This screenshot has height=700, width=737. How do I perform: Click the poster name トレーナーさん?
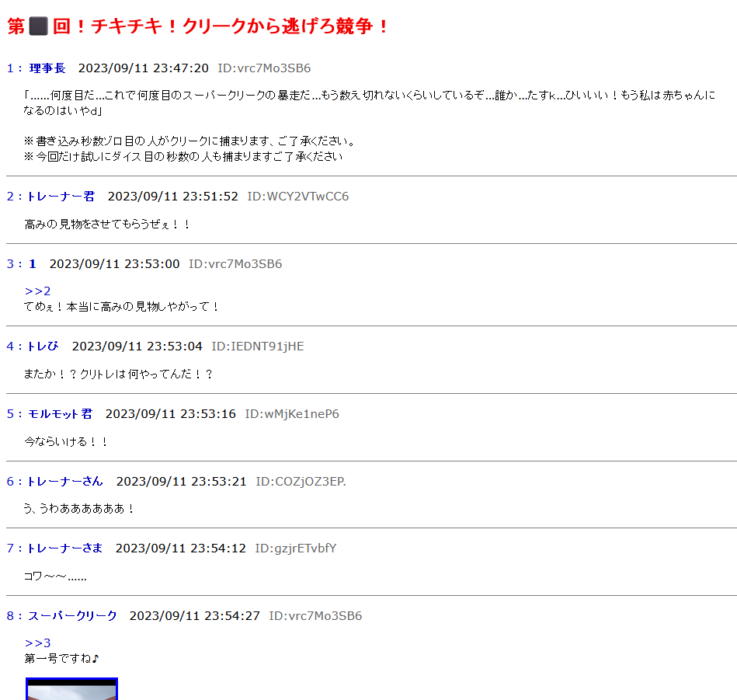click(x=64, y=481)
